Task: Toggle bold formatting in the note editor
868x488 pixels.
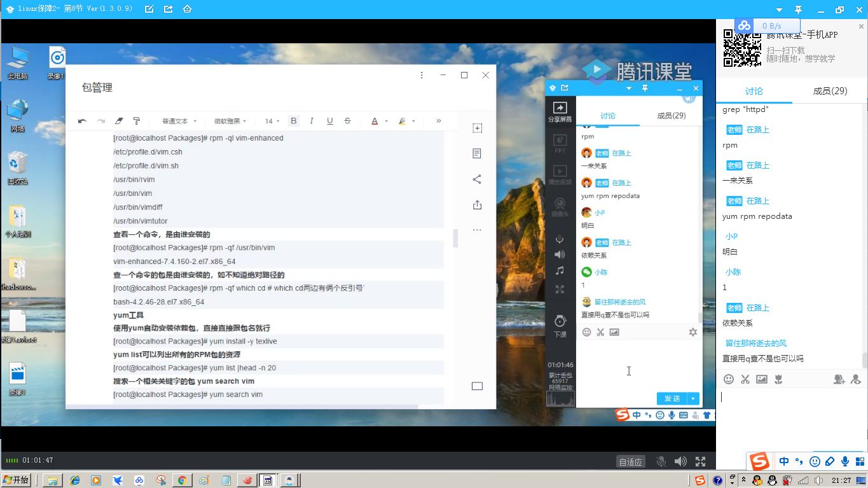Action: coord(293,121)
